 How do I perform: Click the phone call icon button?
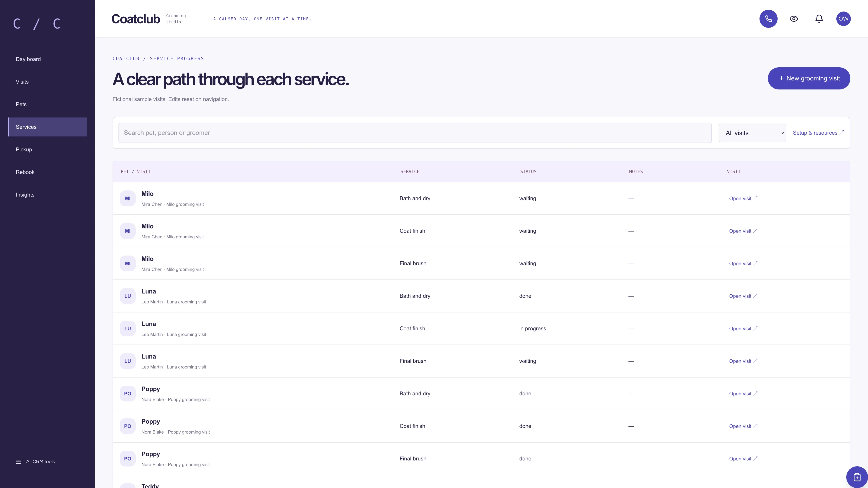coord(768,19)
